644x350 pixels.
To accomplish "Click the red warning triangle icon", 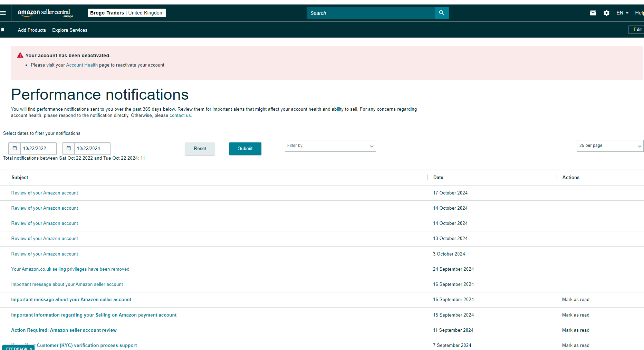I will click(x=20, y=55).
